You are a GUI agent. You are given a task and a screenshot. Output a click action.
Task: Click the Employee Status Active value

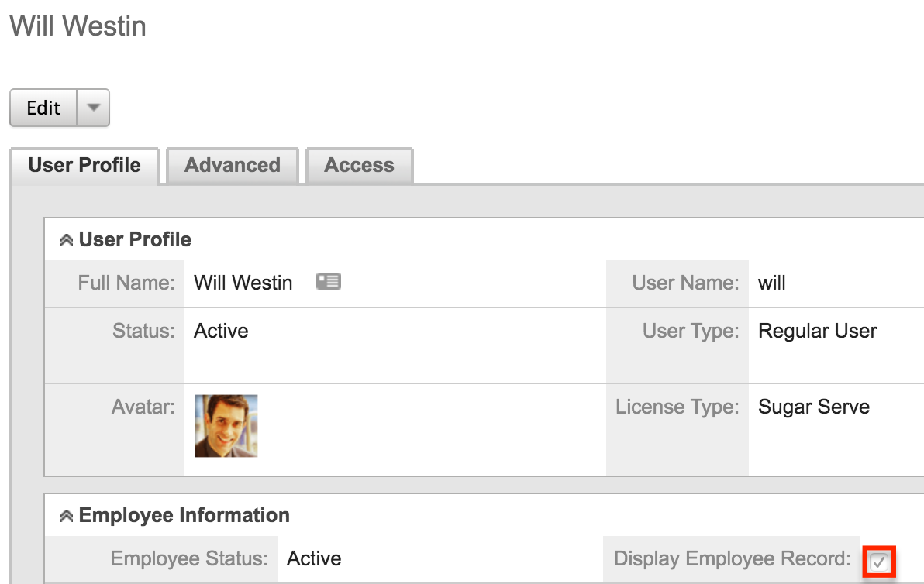point(314,558)
